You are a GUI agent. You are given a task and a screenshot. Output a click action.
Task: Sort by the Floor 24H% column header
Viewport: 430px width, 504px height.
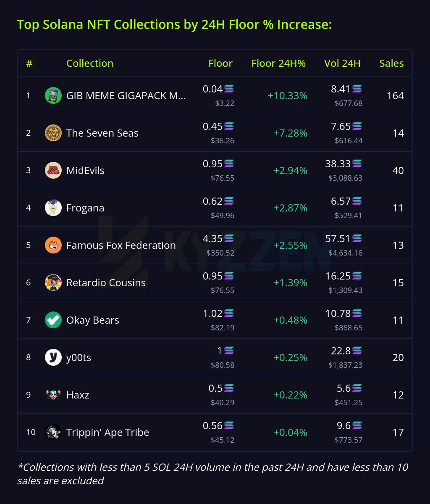[x=278, y=63]
